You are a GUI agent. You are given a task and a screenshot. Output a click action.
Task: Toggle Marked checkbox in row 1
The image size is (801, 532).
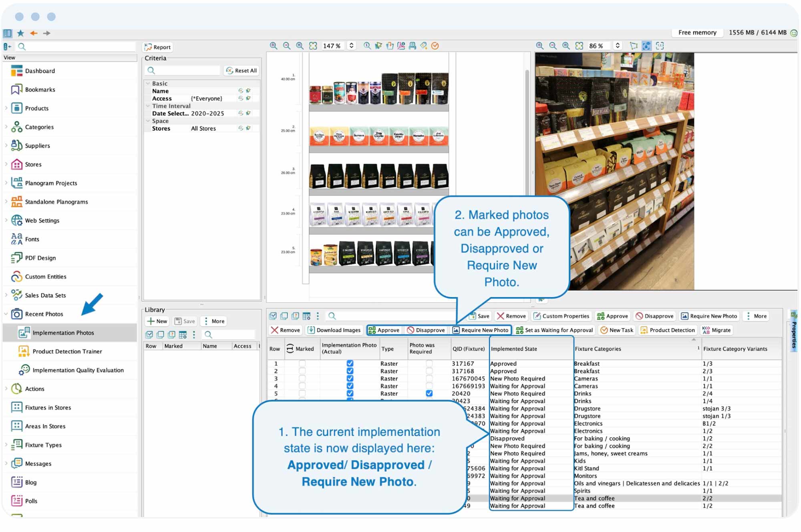pos(302,363)
